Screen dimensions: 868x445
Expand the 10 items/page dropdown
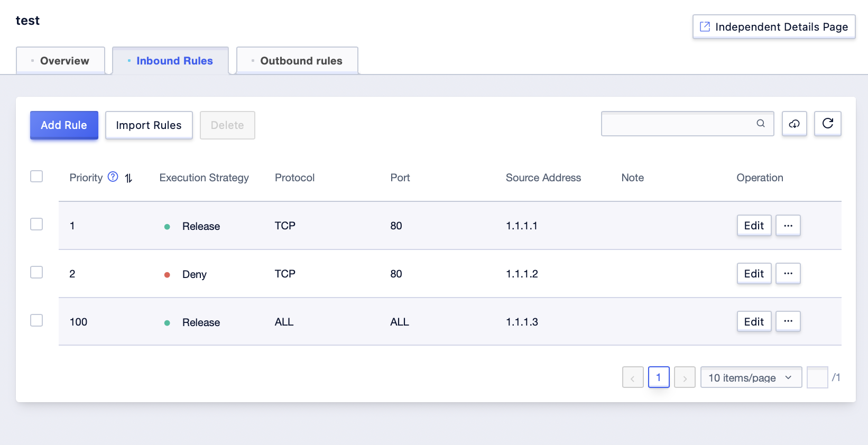[x=751, y=377]
